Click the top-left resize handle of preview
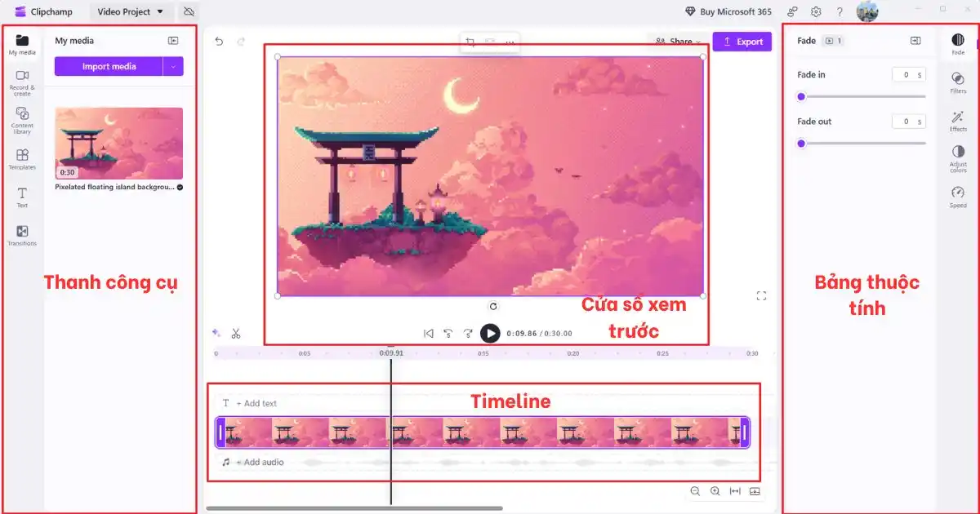Image resolution: width=980 pixels, height=514 pixels. point(278,57)
